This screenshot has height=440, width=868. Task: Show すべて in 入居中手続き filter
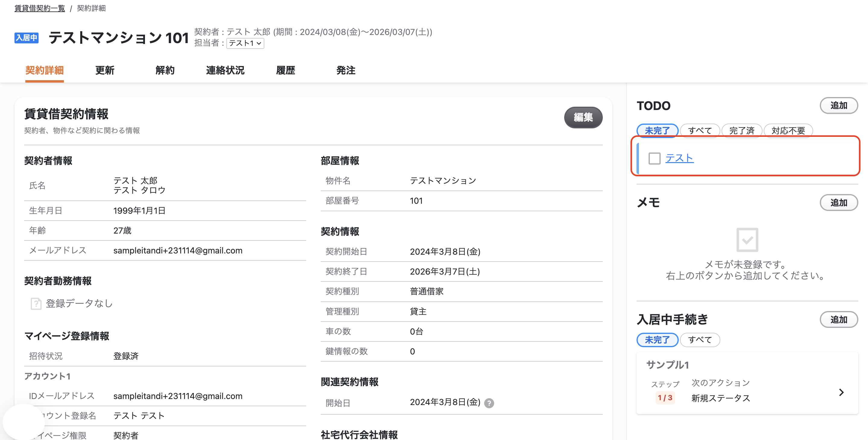pos(700,340)
